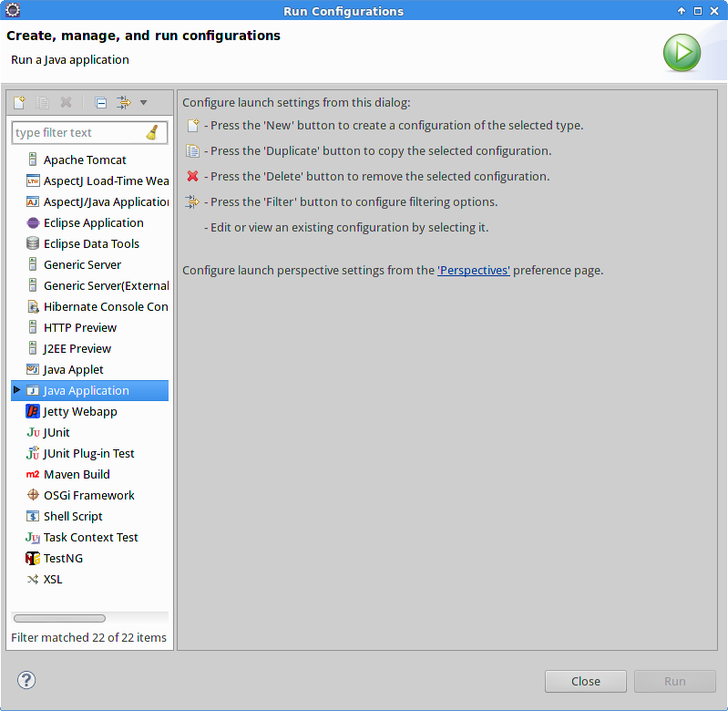Open the Help question mark button
The width and height of the screenshot is (728, 711).
tap(26, 680)
